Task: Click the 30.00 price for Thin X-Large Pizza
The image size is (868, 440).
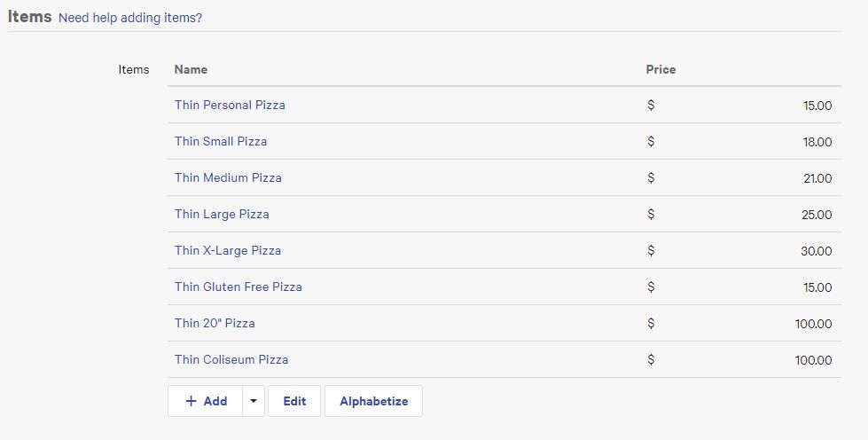Action: click(x=816, y=251)
